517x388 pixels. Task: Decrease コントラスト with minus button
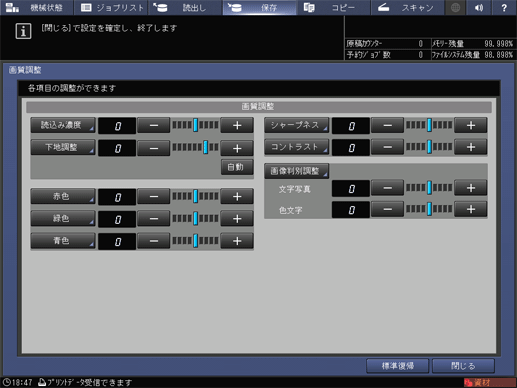coord(387,147)
